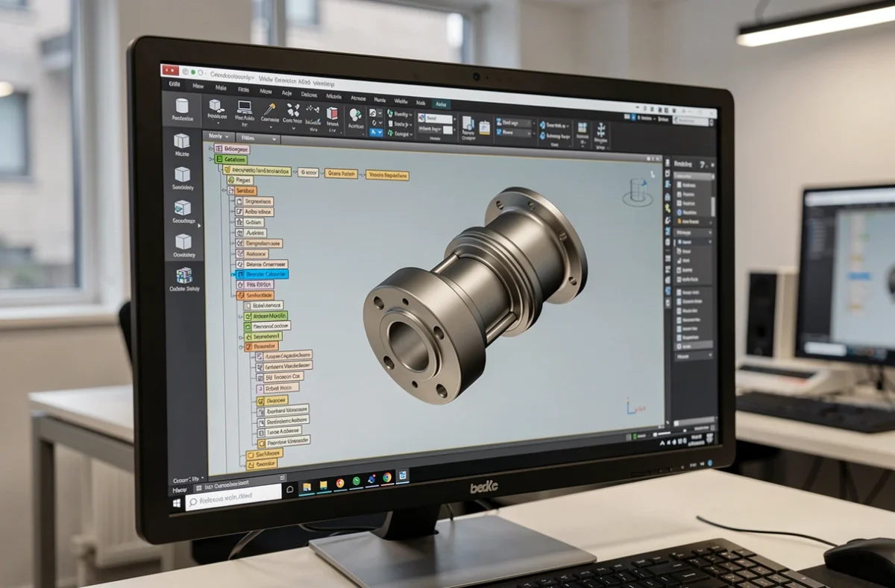Click the cylinder icon in the left sidebar
Screen dimensions: 895x588
click(182, 104)
